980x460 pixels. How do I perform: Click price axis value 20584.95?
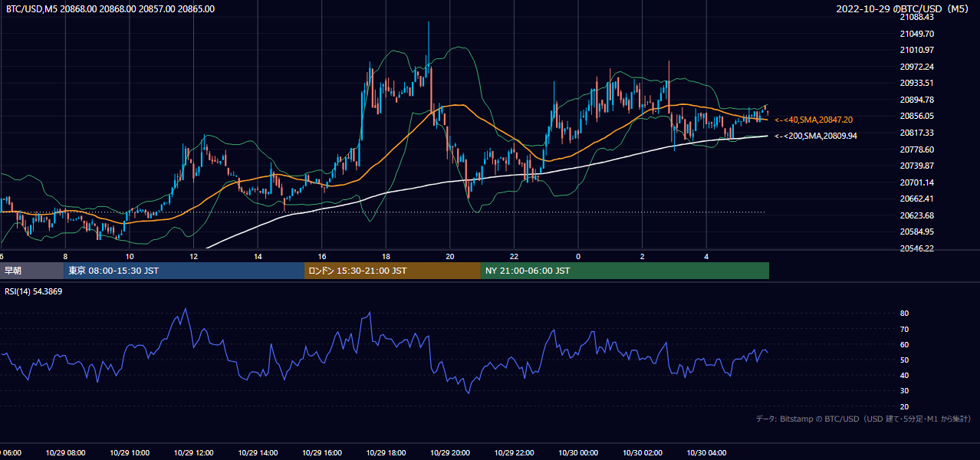pyautogui.click(x=917, y=232)
